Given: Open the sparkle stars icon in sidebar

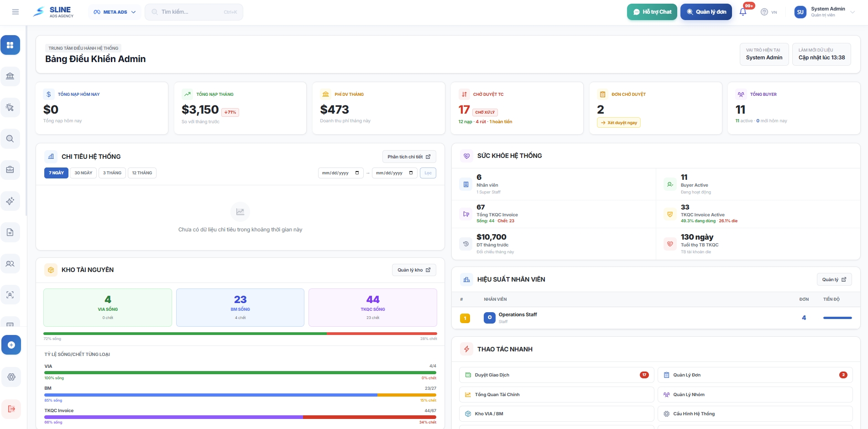Looking at the screenshot, I should click(10, 201).
